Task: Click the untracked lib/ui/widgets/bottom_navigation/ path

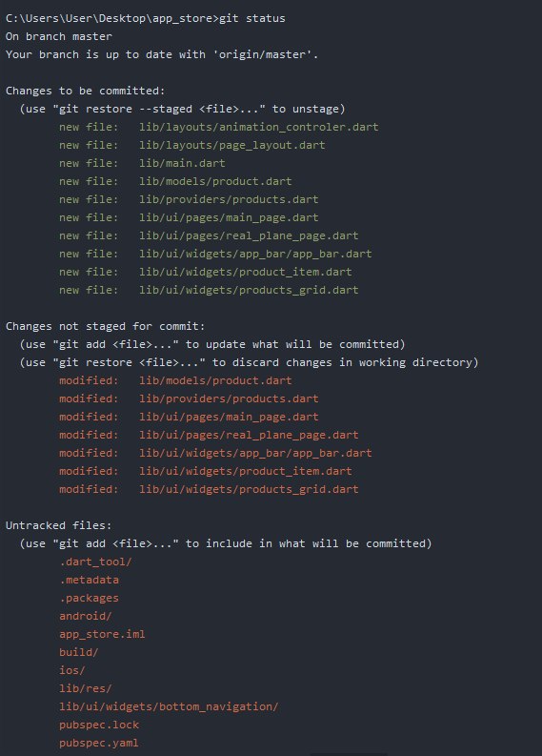Action: click(169, 706)
